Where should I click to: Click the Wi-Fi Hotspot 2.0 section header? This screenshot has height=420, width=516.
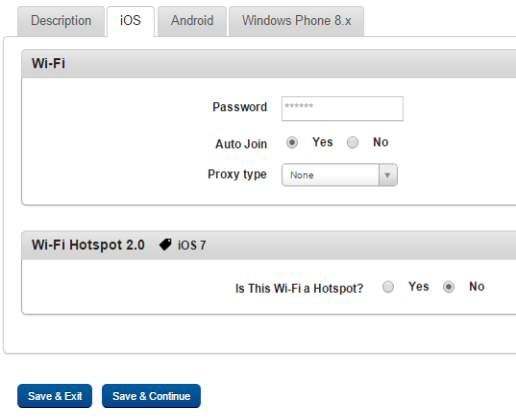(x=269, y=245)
